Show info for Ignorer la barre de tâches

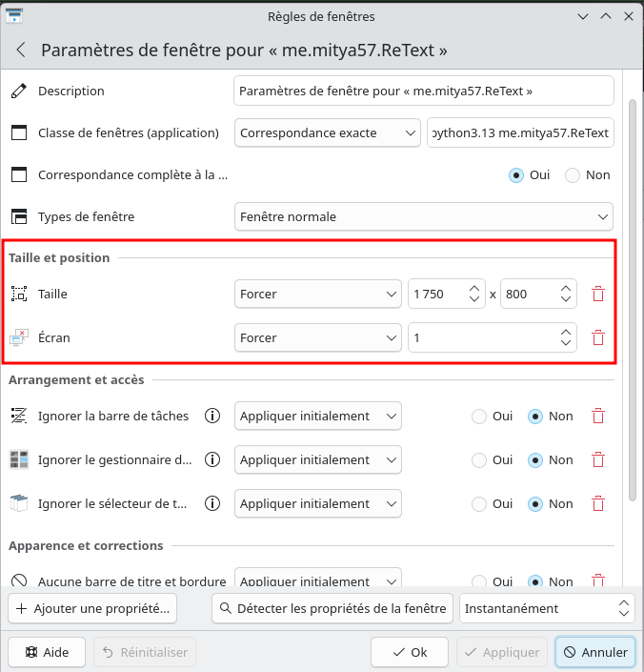pyautogui.click(x=213, y=417)
